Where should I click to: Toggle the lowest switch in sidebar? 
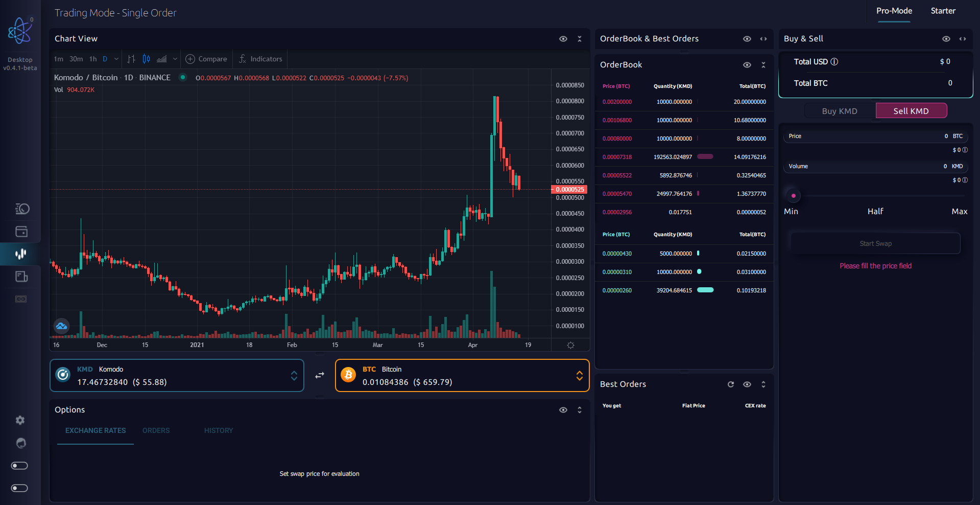pos(19,488)
